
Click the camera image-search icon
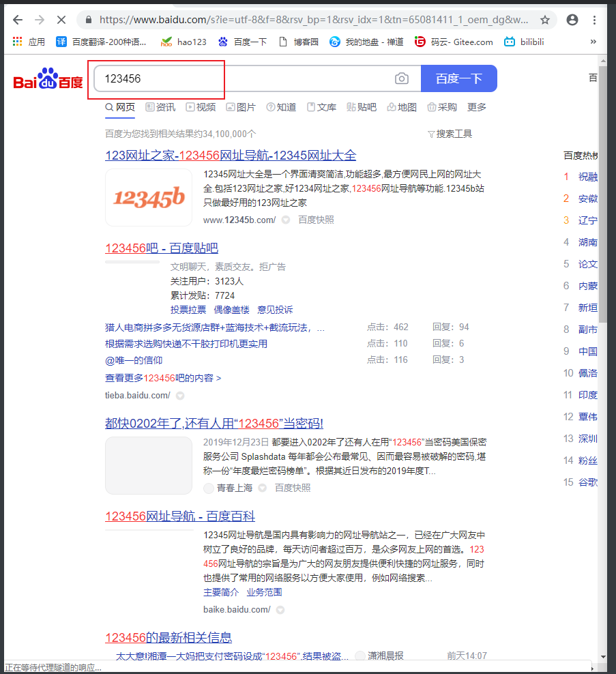point(402,78)
